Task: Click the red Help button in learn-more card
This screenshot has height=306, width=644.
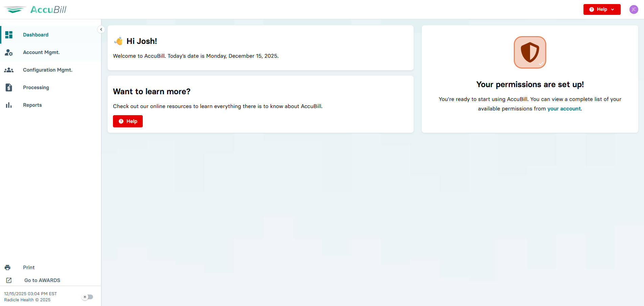Action: (128, 121)
